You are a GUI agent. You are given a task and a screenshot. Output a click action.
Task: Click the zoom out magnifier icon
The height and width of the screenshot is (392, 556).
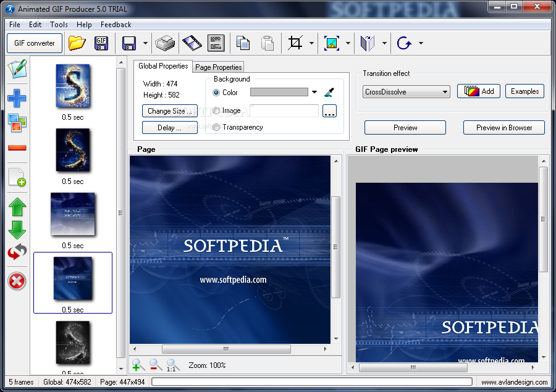click(x=156, y=365)
